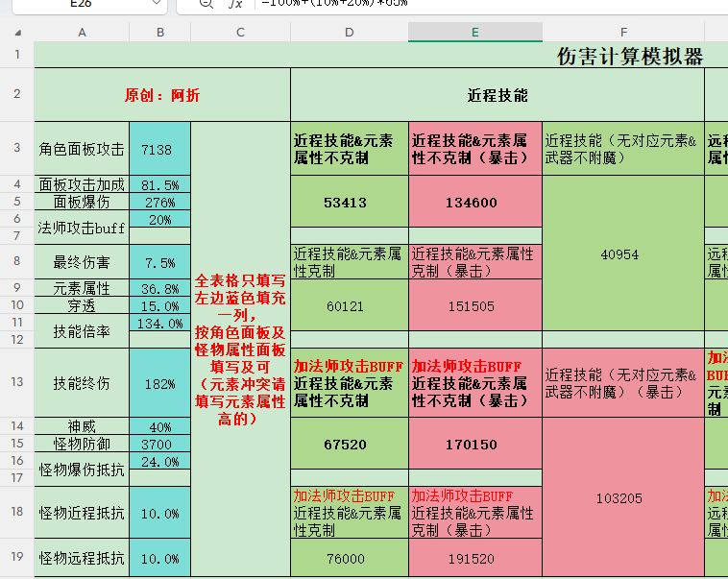Select the 穿透 label cell
The height and width of the screenshot is (579, 728).
pos(82,305)
